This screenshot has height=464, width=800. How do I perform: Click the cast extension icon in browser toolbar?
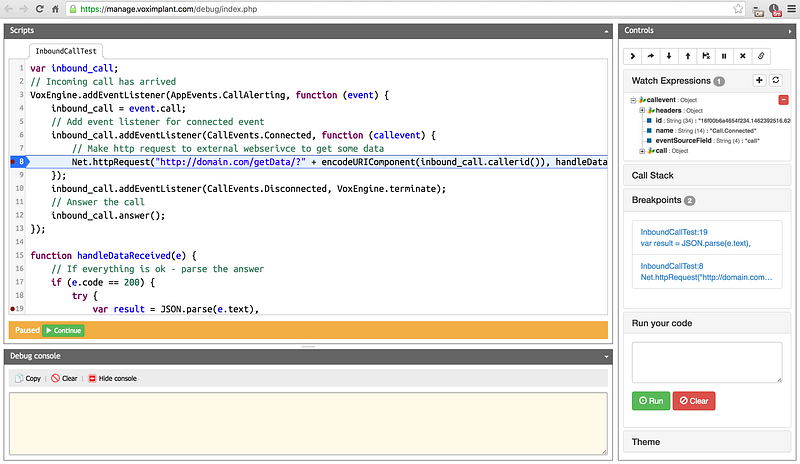tap(759, 10)
